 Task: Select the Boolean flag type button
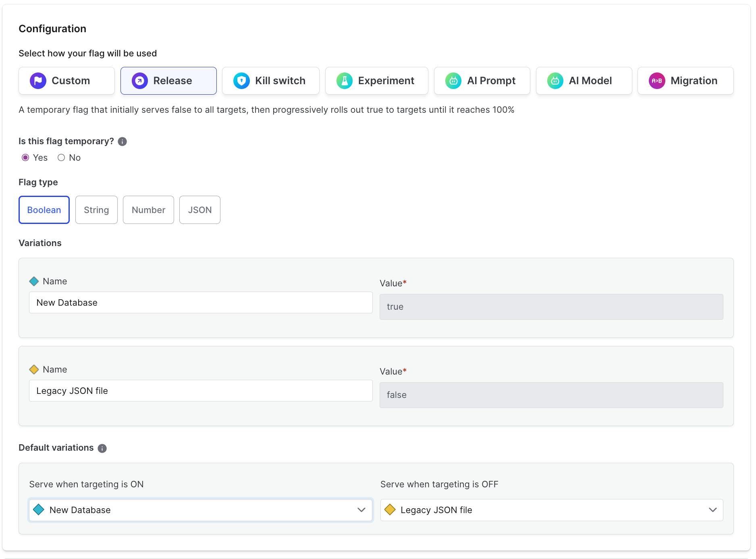(44, 210)
